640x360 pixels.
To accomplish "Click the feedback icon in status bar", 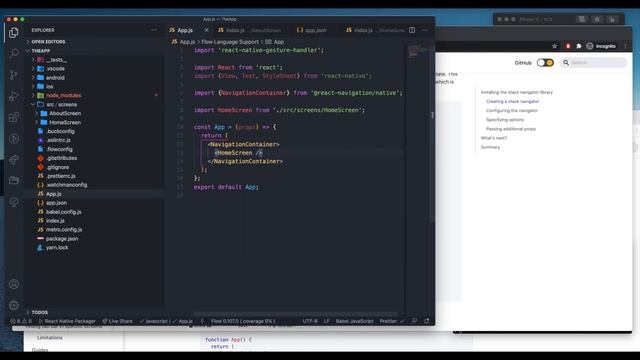I will (x=414, y=321).
